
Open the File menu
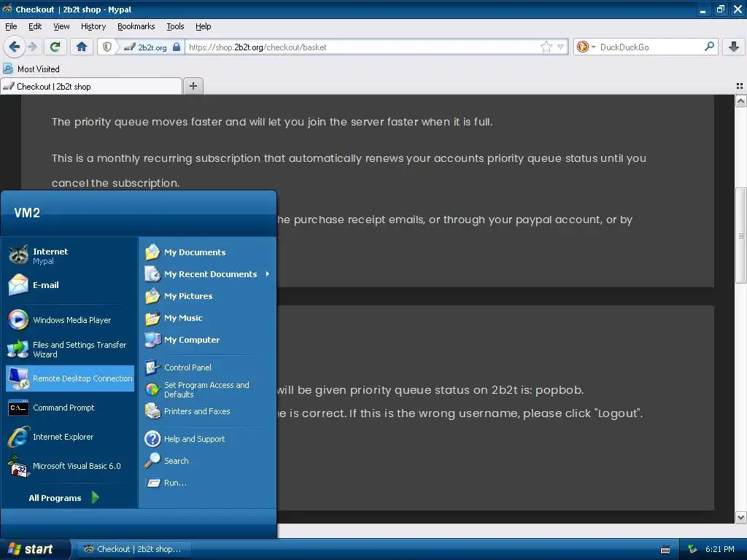[x=11, y=27]
